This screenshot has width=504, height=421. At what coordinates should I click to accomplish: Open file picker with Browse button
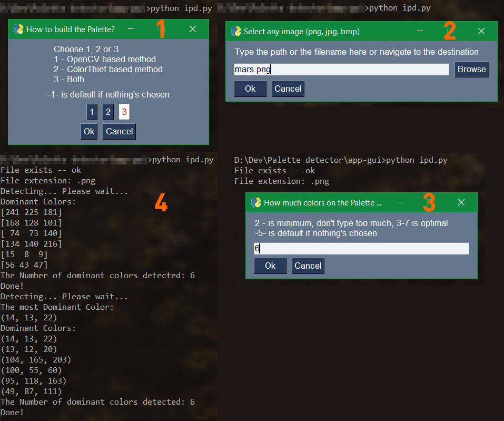point(471,69)
